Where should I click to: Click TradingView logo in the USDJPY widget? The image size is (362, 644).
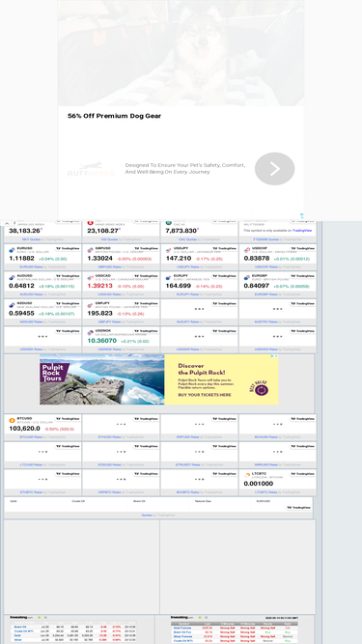point(225,248)
